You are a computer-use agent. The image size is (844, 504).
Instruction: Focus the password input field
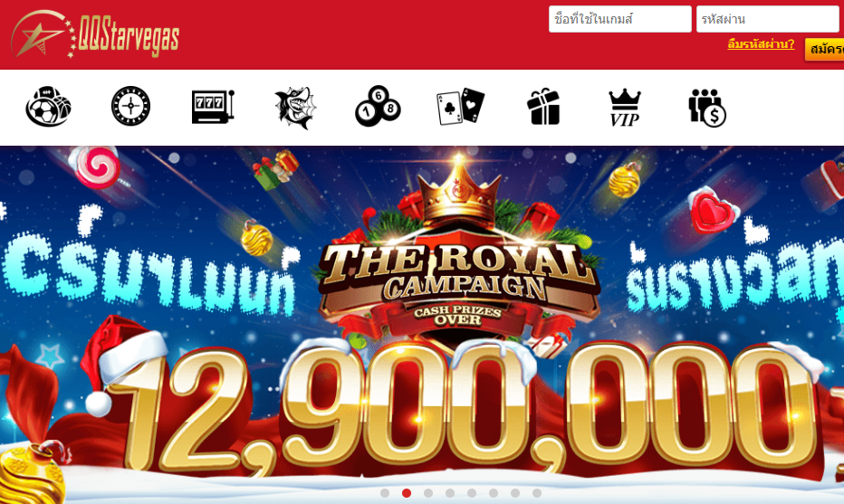click(x=770, y=19)
